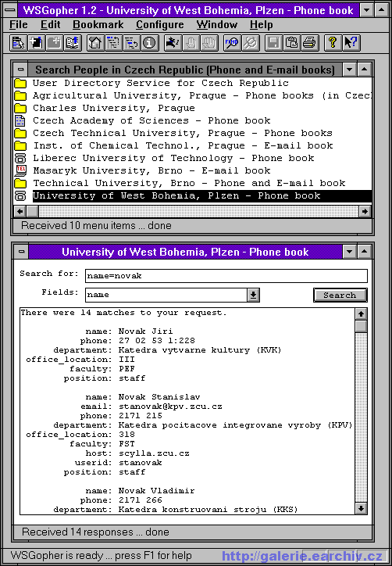
Task: Click down arrow of results scrollbar
Action: click(x=361, y=509)
